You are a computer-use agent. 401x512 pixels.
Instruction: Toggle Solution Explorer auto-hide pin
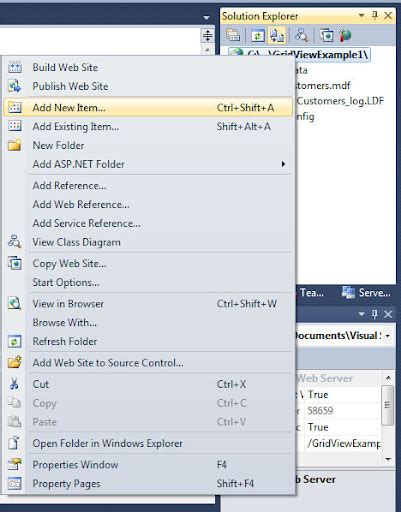(x=375, y=15)
